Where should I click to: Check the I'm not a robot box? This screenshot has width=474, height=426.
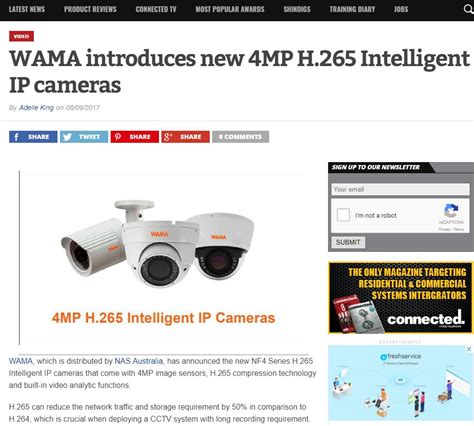pos(343,215)
